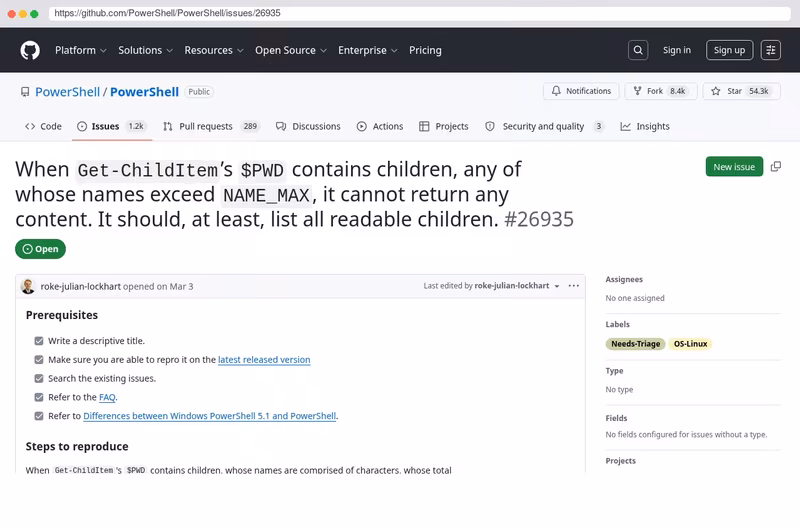
Task: Click the search magnifier icon
Action: point(638,50)
